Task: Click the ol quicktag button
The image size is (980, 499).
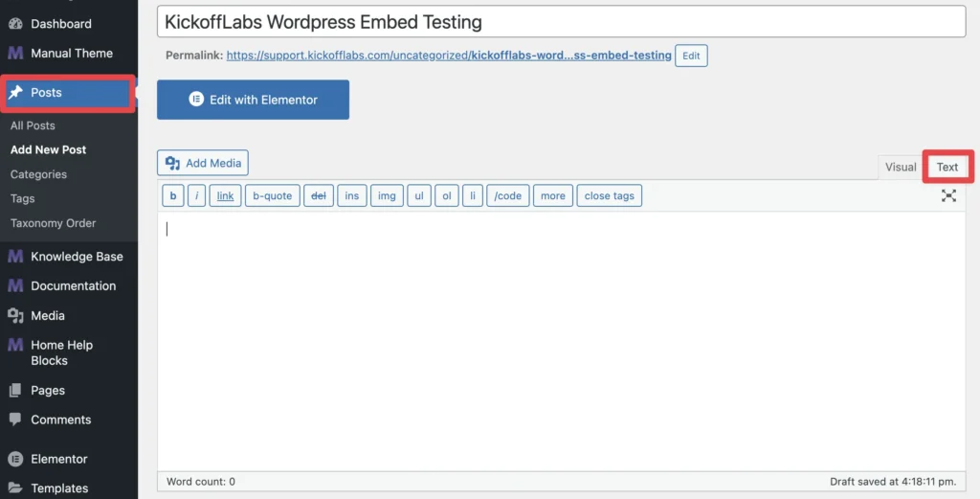Action: [x=447, y=195]
